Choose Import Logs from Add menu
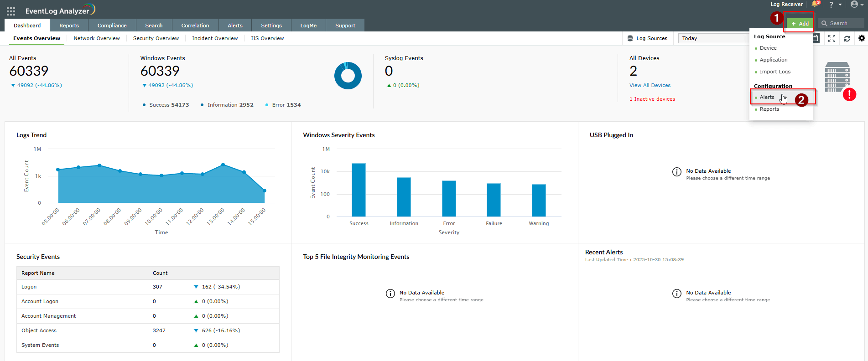The height and width of the screenshot is (361, 868). click(x=775, y=72)
